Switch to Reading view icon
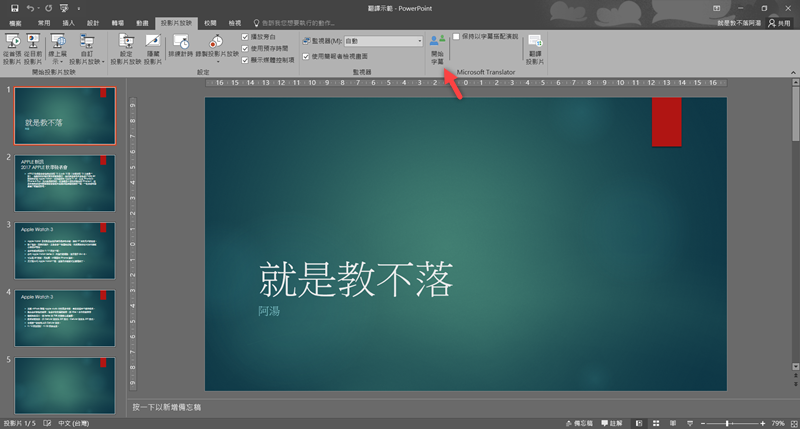Viewport: 800px width, 429px height. [673, 423]
